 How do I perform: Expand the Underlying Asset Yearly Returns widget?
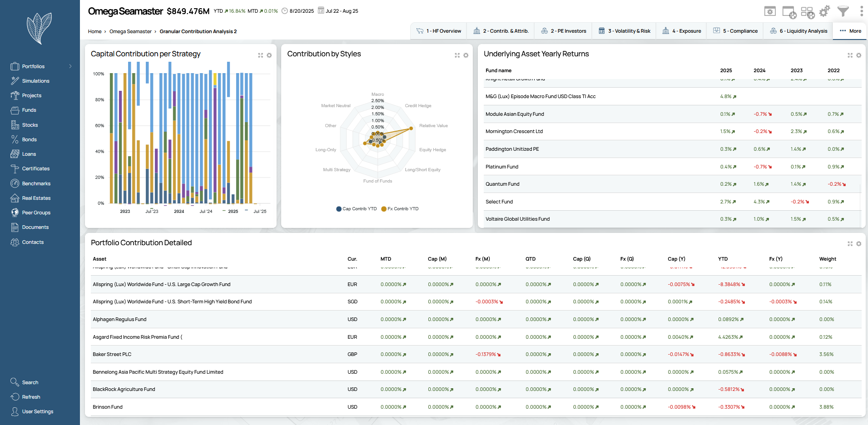tap(850, 55)
